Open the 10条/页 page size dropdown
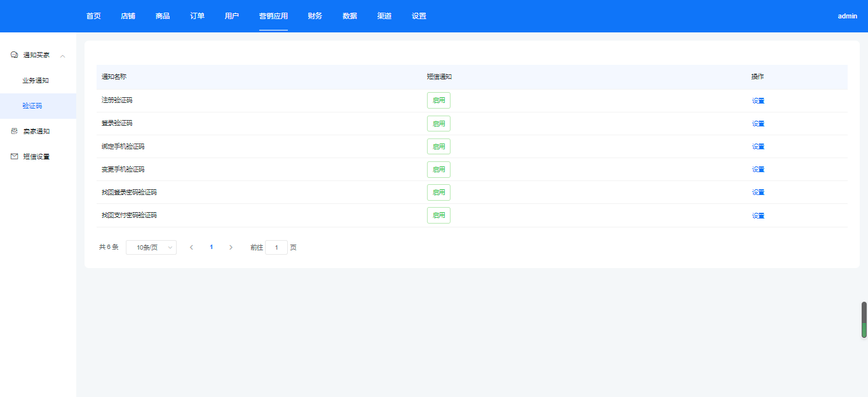 pyautogui.click(x=151, y=247)
